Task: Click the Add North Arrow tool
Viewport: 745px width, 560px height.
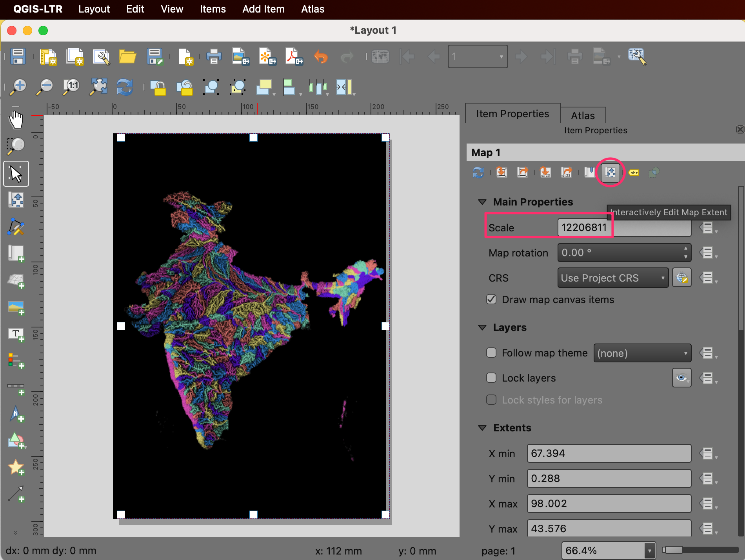Action: pyautogui.click(x=16, y=414)
